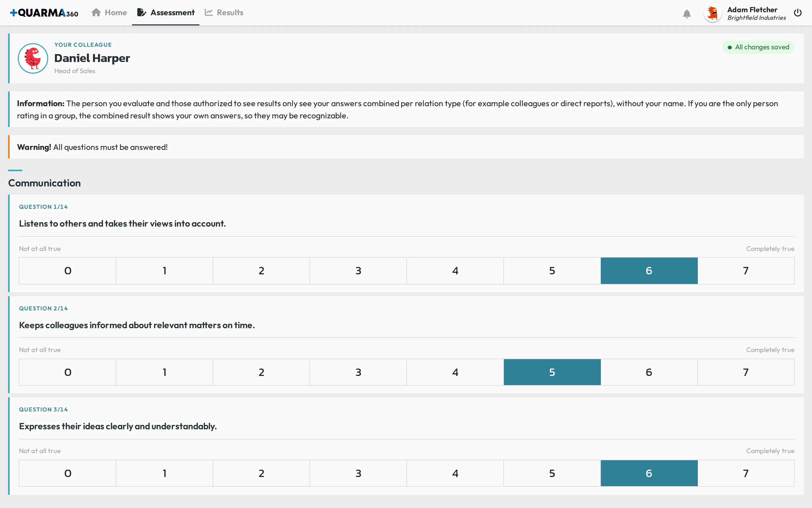Rate Question 1 with score 1
The width and height of the screenshot is (812, 508).
click(x=164, y=271)
